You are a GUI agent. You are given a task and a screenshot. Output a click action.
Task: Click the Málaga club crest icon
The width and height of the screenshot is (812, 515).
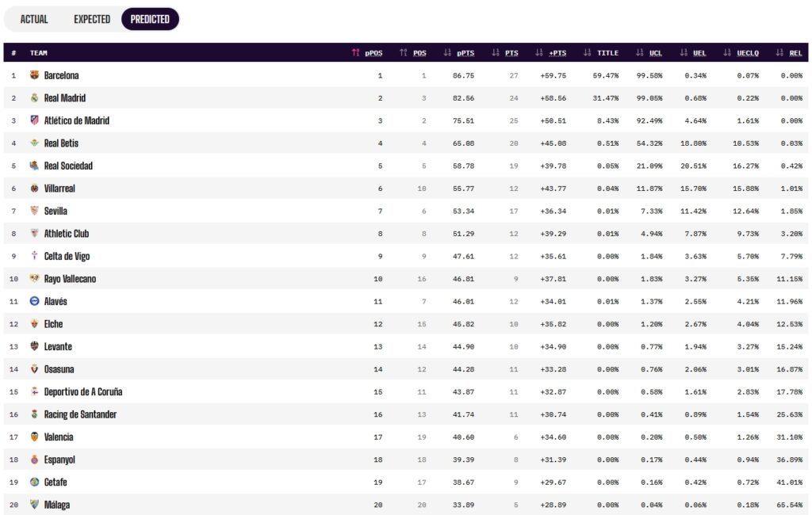pyautogui.click(x=34, y=504)
